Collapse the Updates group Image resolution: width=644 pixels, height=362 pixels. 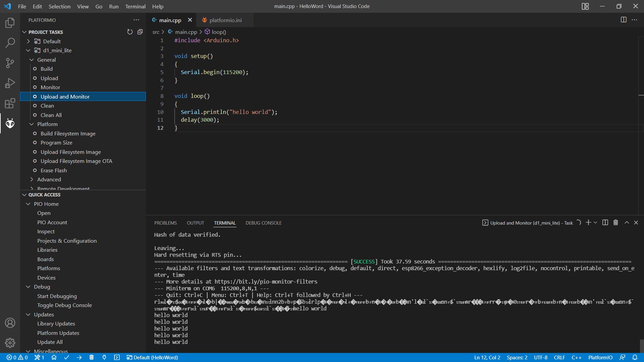pos(29,314)
